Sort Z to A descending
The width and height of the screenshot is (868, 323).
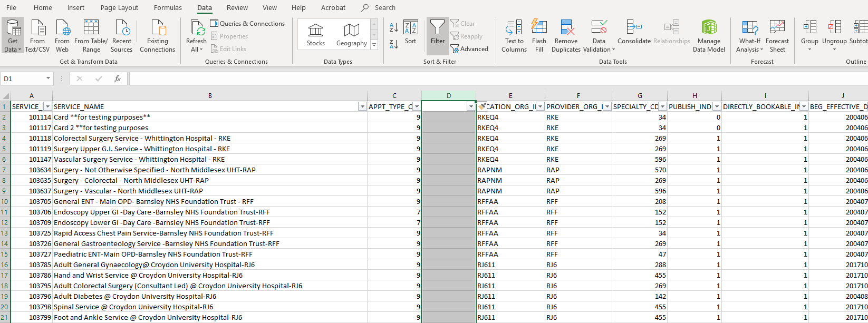coord(394,44)
